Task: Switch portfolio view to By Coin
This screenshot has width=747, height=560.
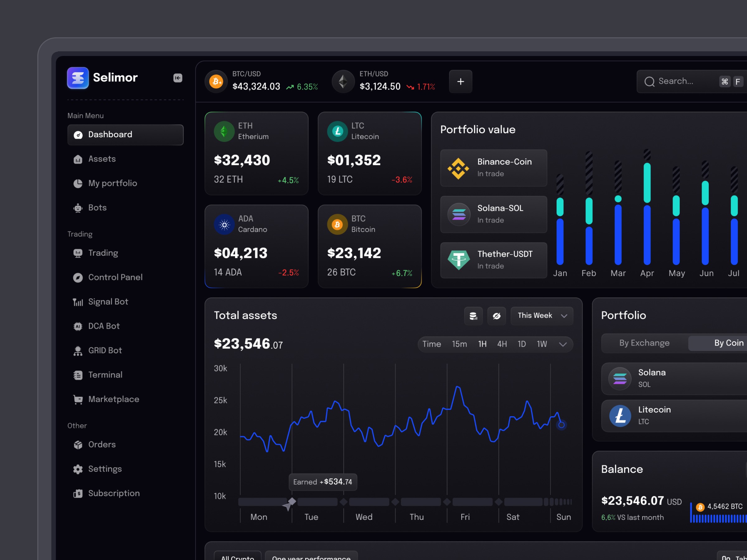Action: pyautogui.click(x=718, y=343)
